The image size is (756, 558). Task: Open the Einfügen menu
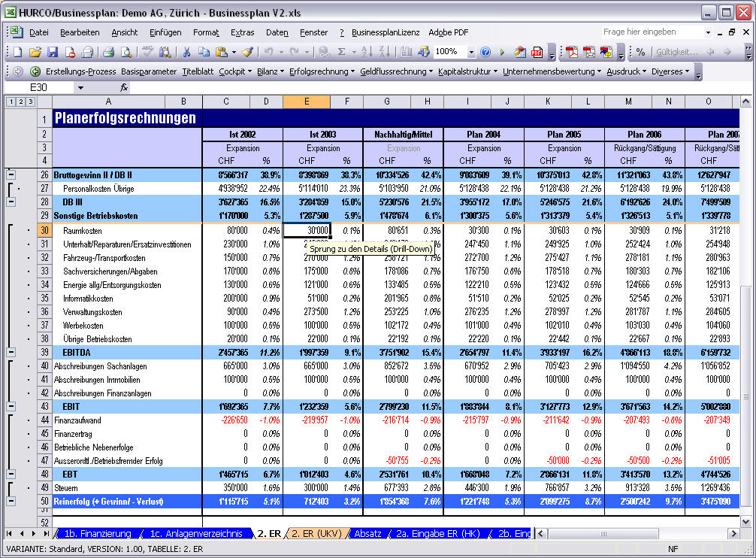click(x=165, y=33)
